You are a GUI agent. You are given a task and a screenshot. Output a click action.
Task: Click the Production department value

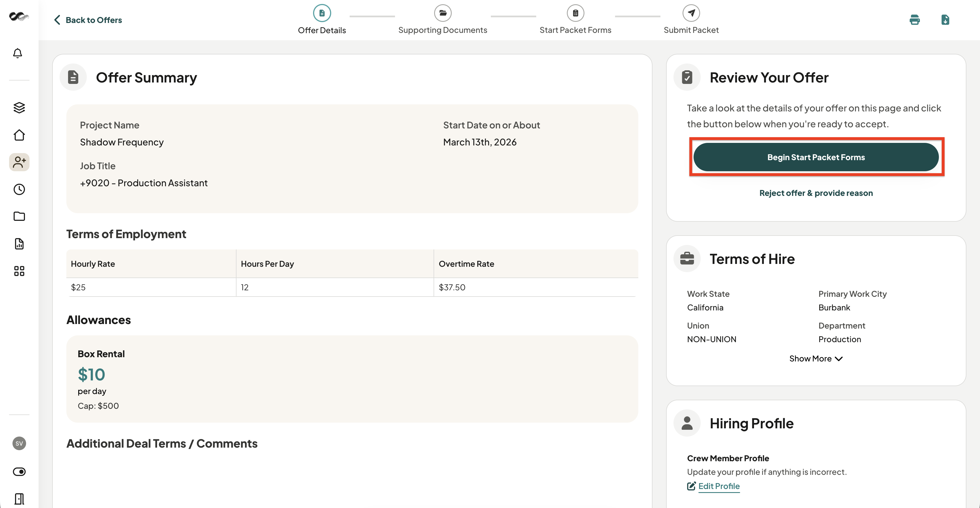point(840,339)
